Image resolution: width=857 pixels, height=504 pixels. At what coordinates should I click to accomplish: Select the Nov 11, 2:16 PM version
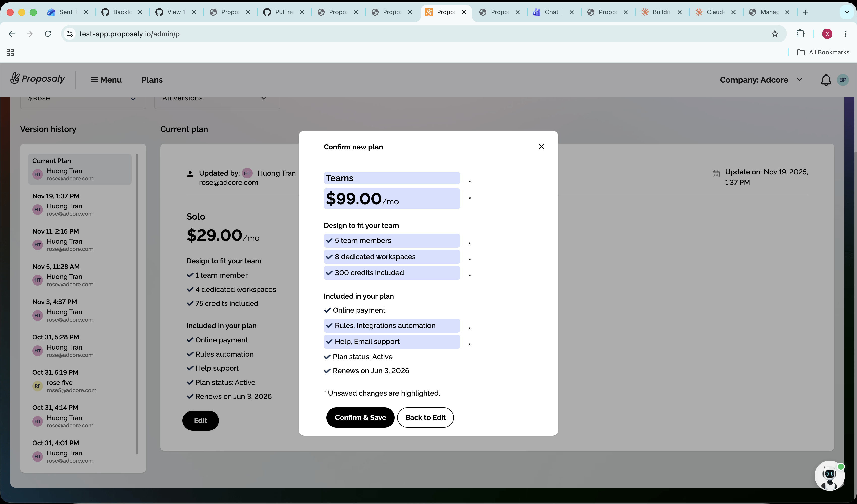[x=80, y=240]
